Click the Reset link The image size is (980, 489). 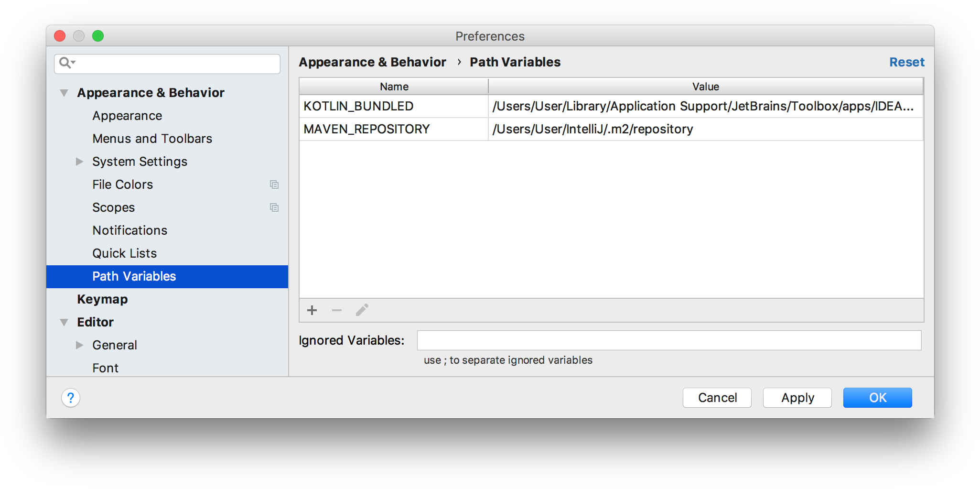point(906,62)
